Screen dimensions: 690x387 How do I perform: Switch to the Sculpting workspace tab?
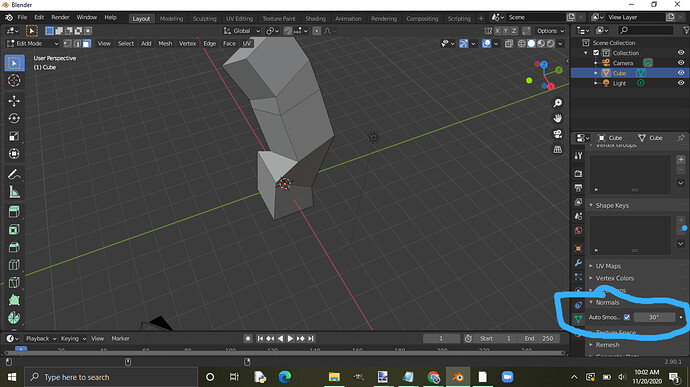[205, 18]
